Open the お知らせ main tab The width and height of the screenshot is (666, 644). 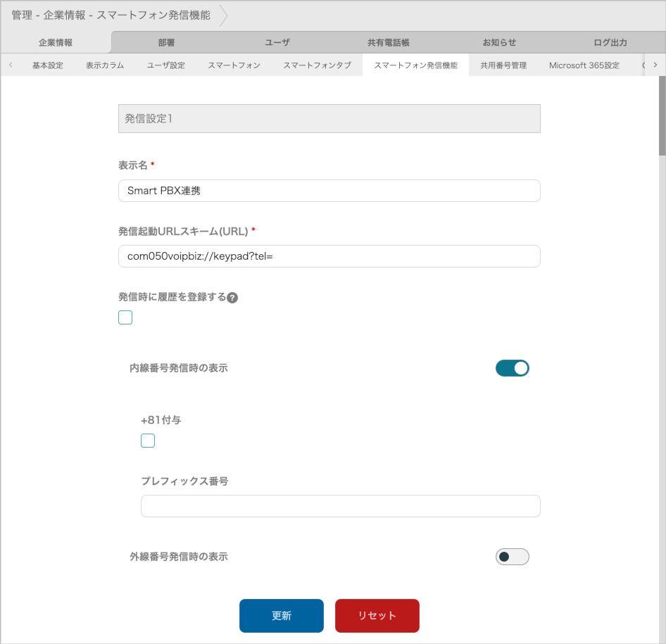pos(499,42)
